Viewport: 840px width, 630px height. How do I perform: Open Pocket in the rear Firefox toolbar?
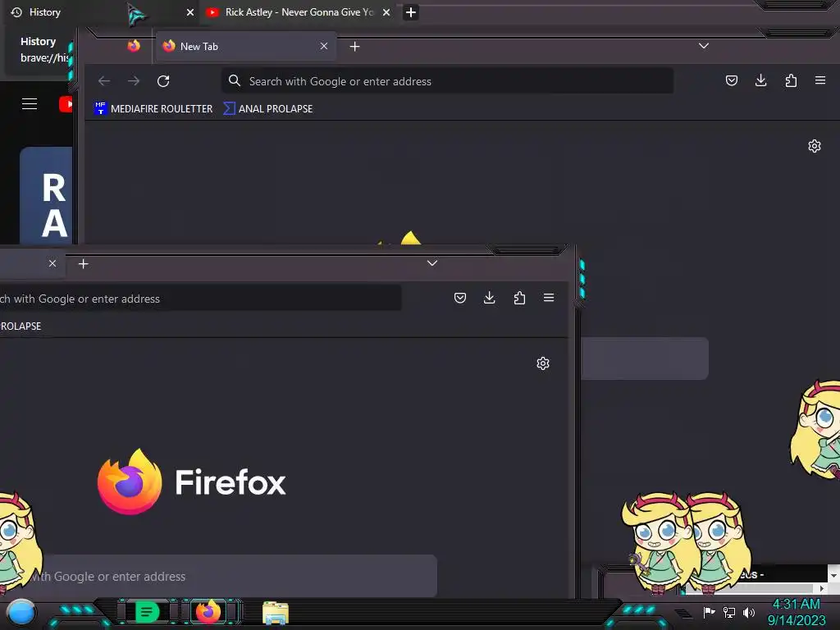(731, 80)
